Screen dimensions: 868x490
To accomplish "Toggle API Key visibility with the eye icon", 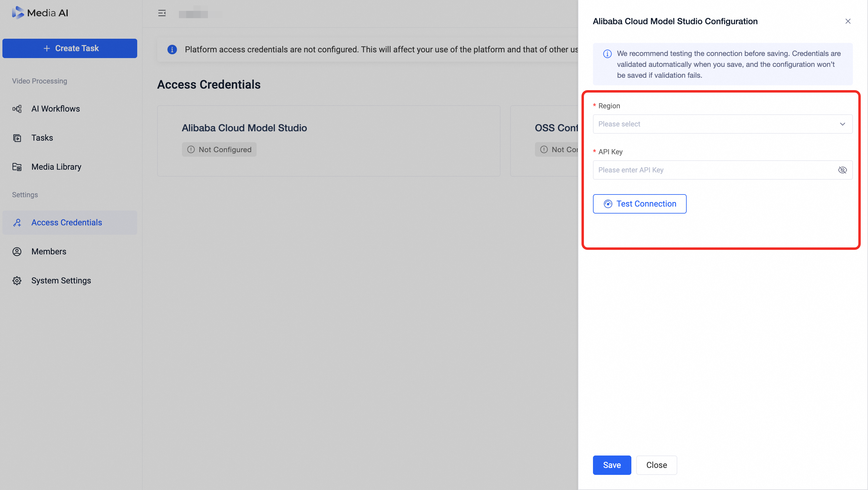I will pos(842,170).
